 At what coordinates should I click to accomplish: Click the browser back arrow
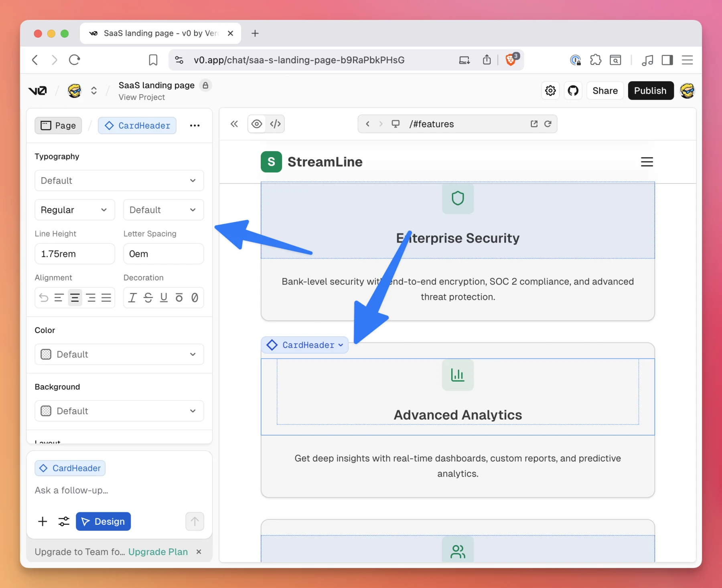coord(35,60)
